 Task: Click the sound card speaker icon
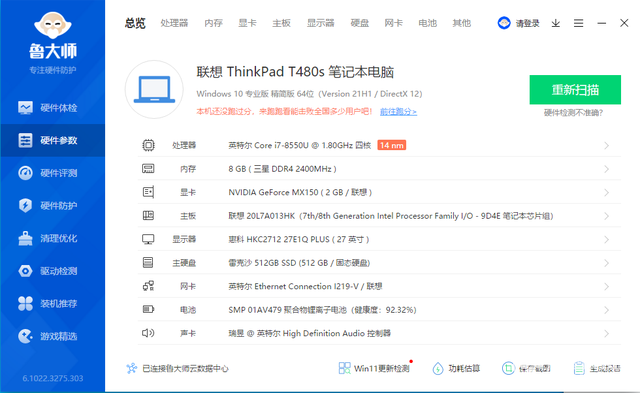(148, 333)
